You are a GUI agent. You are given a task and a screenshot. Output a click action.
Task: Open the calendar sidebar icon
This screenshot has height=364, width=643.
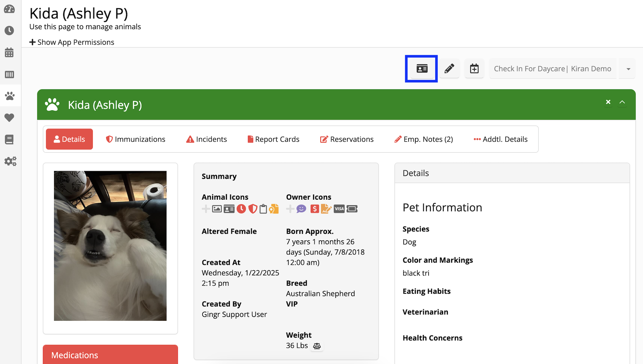(9, 52)
